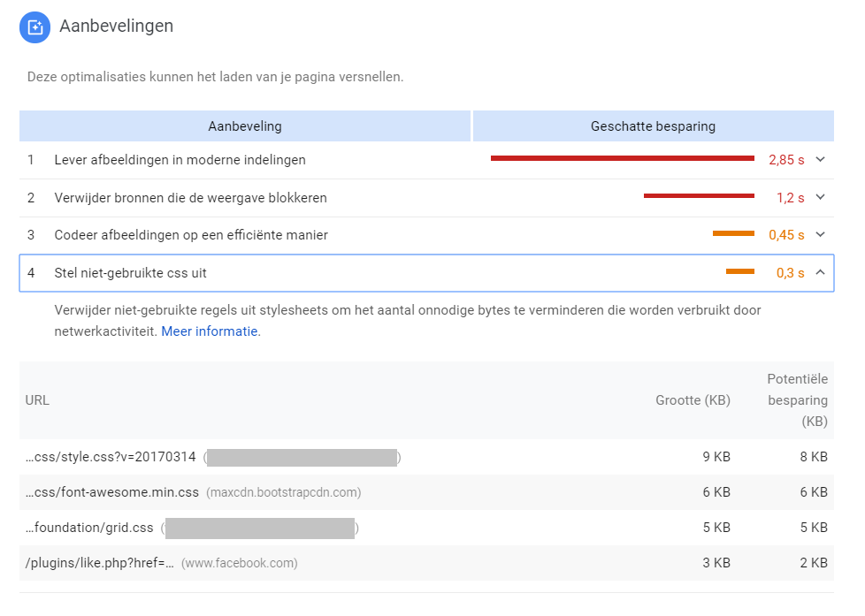
Task: Click the 'Grootte (KB)' column header
Action: point(693,400)
